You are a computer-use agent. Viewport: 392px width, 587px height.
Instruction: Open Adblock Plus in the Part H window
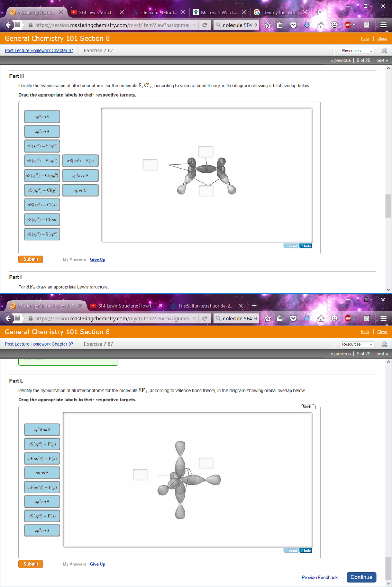(348, 25)
